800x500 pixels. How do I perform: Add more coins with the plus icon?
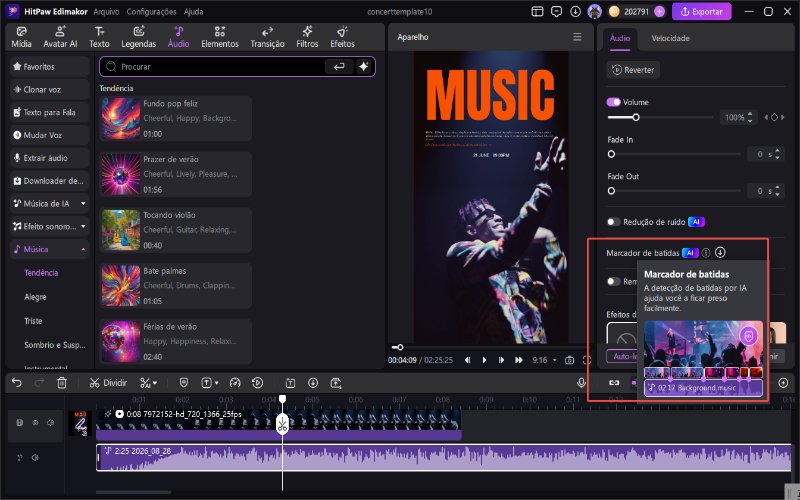[659, 11]
